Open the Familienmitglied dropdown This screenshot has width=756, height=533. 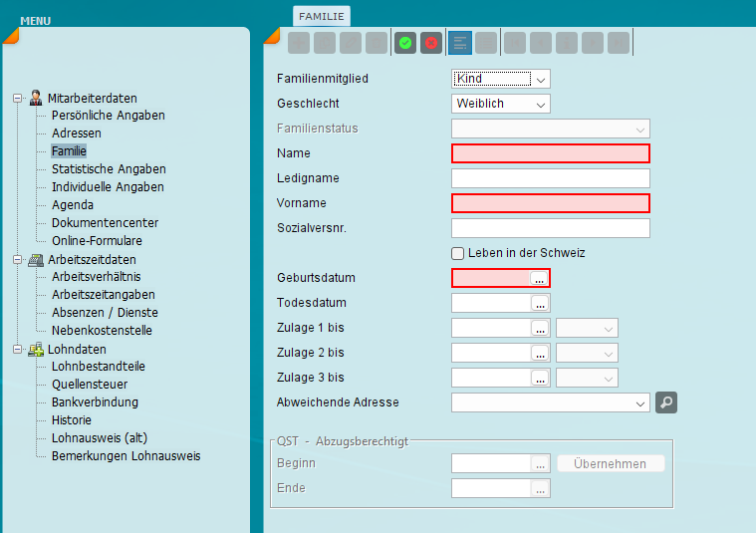(x=500, y=79)
